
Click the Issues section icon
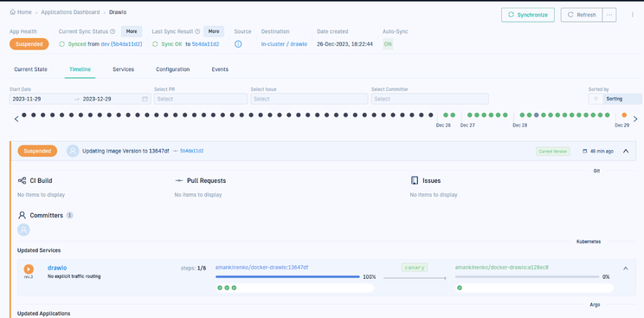click(415, 180)
